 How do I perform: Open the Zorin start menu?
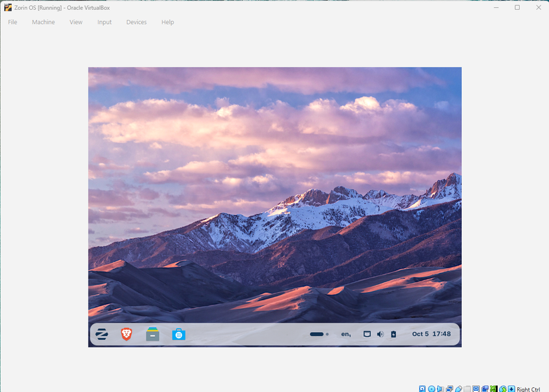pyautogui.click(x=102, y=334)
